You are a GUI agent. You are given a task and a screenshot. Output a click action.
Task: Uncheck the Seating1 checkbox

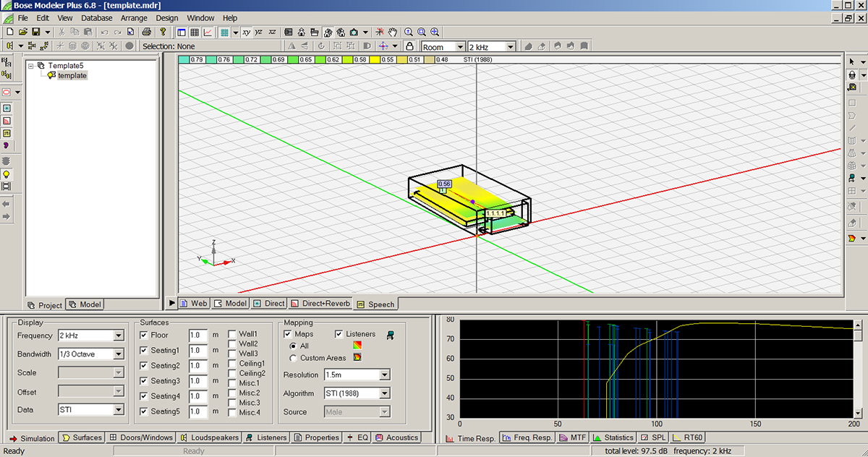pos(144,351)
